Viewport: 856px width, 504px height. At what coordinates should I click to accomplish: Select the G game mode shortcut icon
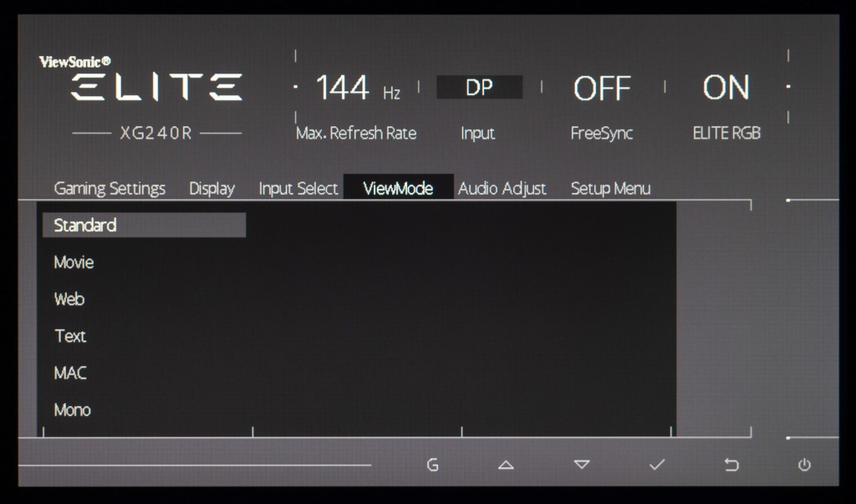pos(432,465)
